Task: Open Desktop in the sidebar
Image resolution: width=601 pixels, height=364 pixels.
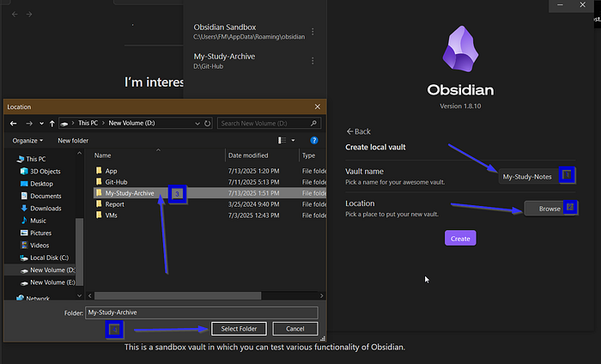Action: tap(37, 184)
